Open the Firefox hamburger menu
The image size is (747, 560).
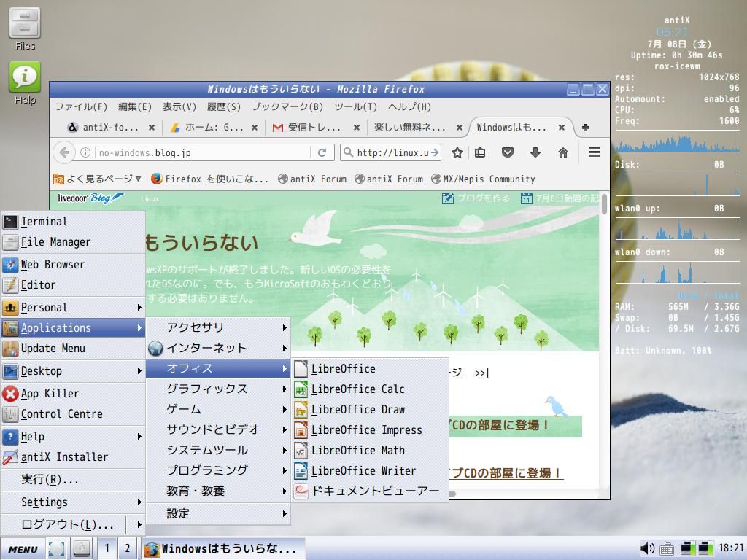594,152
